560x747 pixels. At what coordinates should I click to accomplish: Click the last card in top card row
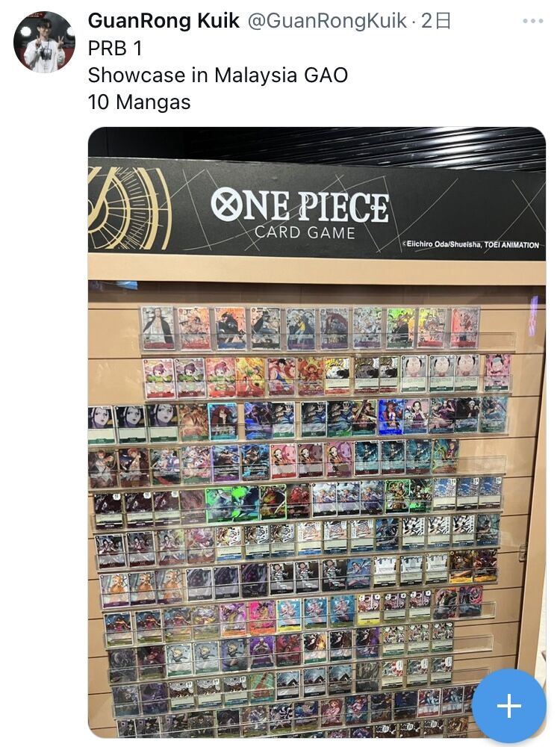pos(464,328)
